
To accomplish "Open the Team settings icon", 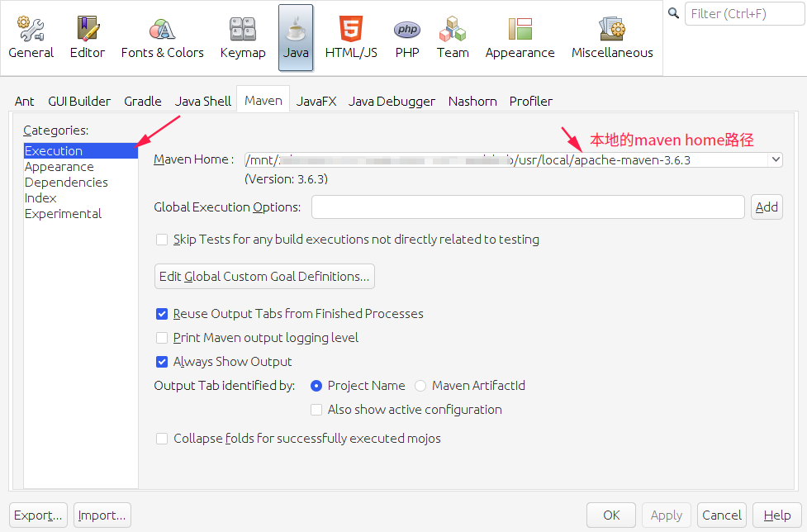I will click(x=453, y=33).
